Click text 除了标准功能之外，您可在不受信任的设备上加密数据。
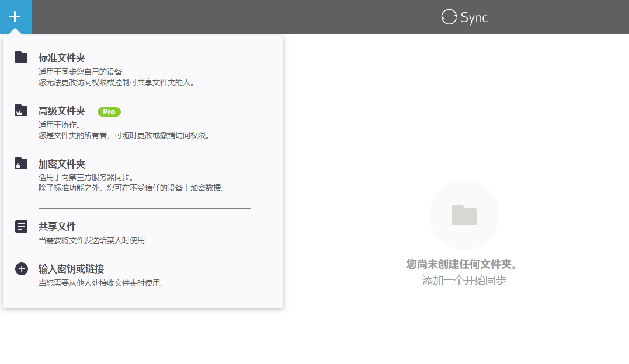The height and width of the screenshot is (364, 629). pyautogui.click(x=131, y=188)
